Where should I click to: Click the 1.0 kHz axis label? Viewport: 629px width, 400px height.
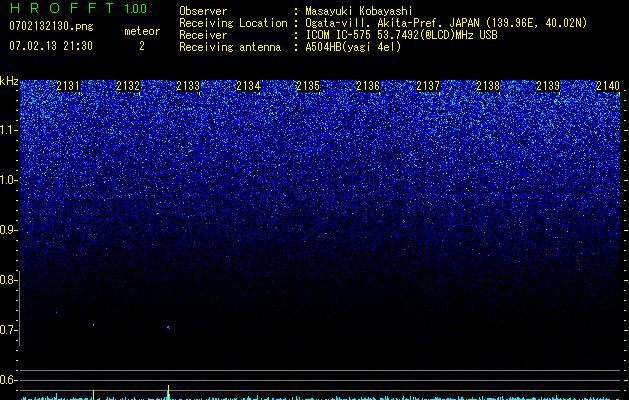click(x=8, y=180)
